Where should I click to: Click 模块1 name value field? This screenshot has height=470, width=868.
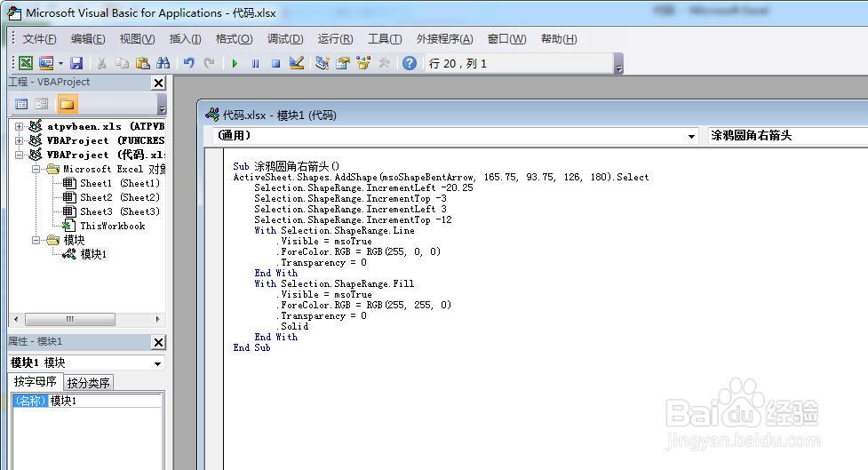[x=105, y=402]
